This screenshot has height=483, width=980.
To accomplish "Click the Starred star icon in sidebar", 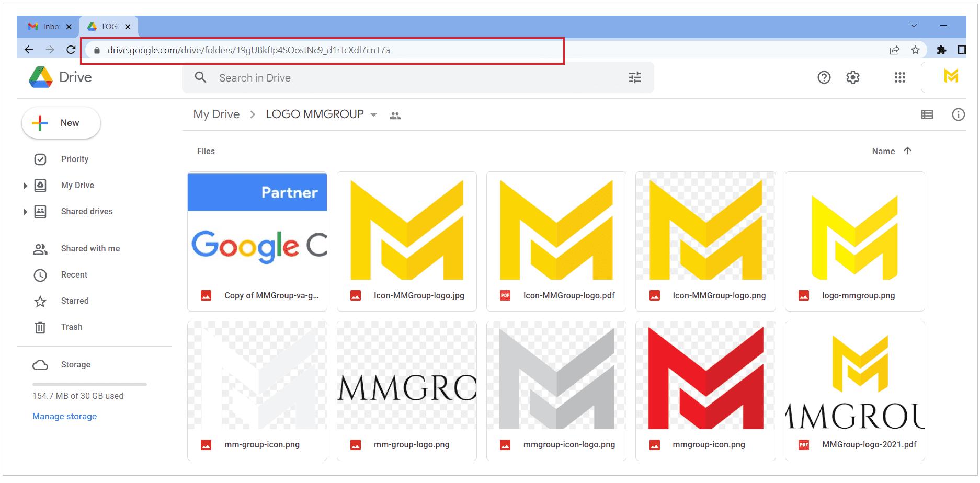I will point(40,301).
